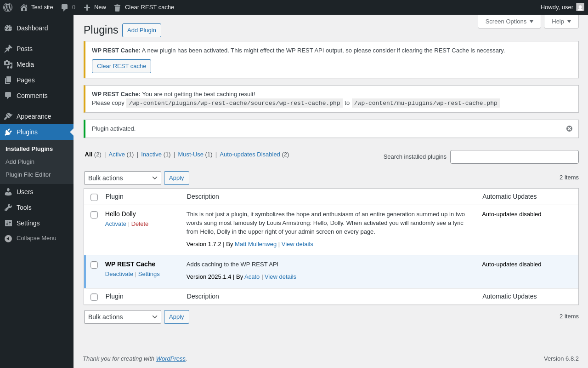Click top Apply button
Screen dimensions: 588x368
point(176,178)
